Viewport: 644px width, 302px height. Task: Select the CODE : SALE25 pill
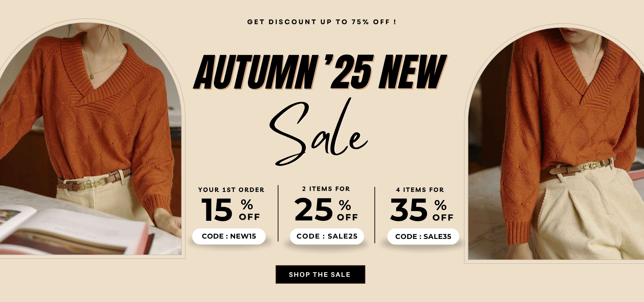pos(327,236)
